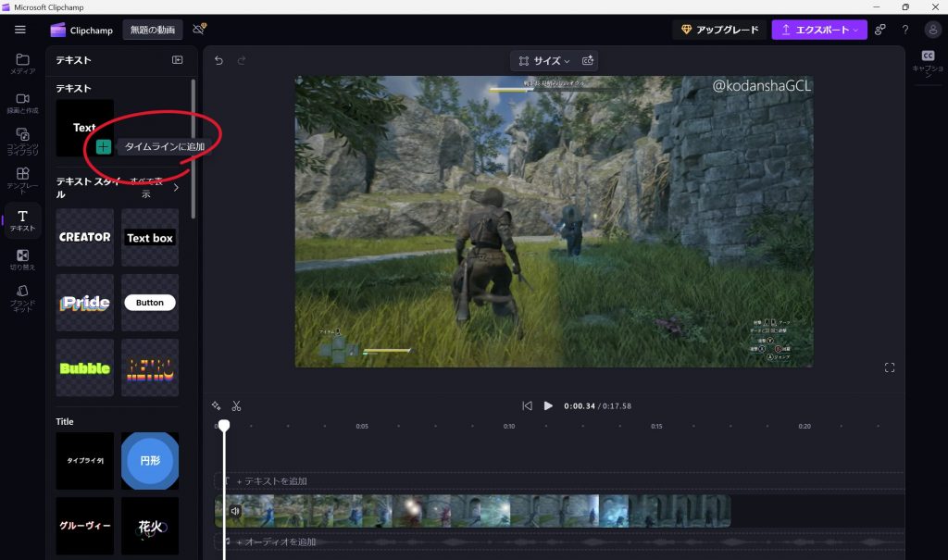The image size is (948, 560).
Task: Choose the Pride text style
Action: pyautogui.click(x=84, y=303)
